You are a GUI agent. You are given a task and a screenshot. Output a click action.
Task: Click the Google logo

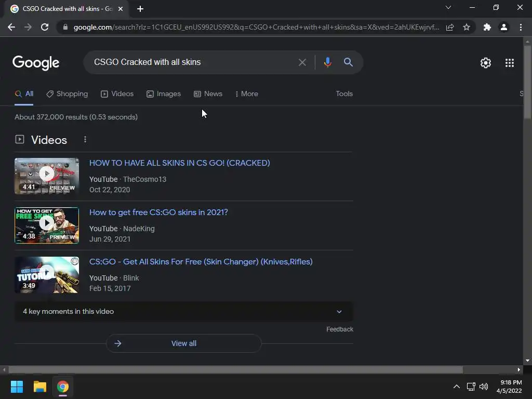(36, 63)
